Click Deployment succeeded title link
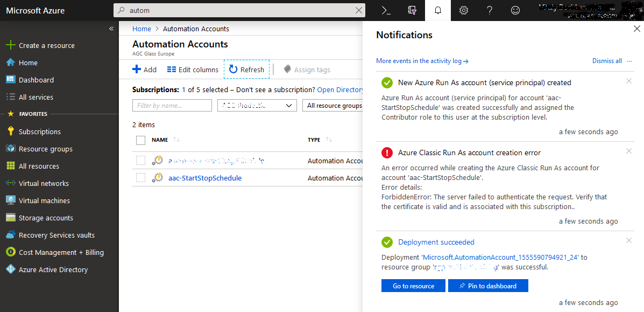This screenshot has width=644, height=312. click(x=436, y=242)
